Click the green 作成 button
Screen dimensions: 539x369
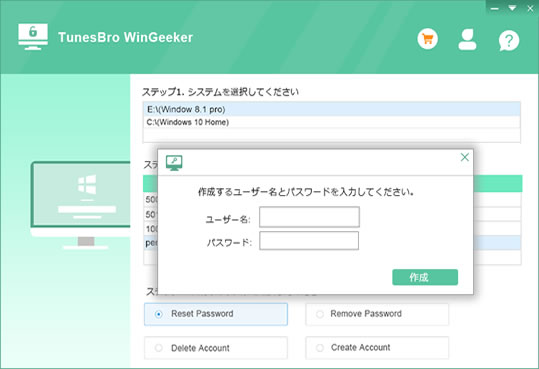click(x=425, y=277)
